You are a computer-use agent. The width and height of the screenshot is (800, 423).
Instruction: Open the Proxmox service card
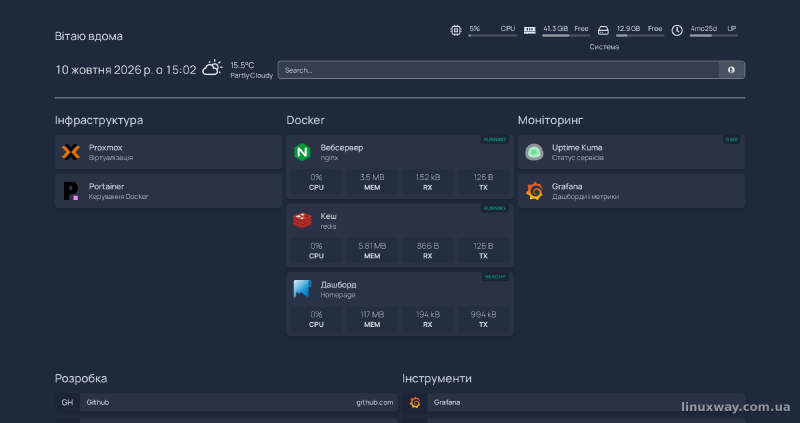pos(168,152)
